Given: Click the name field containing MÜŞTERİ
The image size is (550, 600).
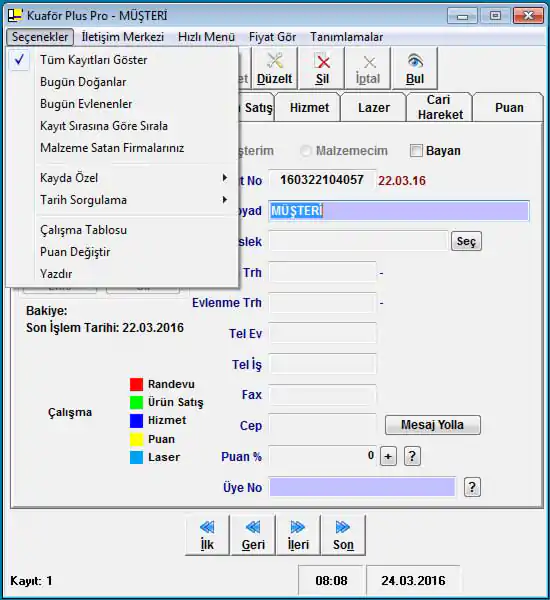Looking at the screenshot, I should [x=399, y=211].
